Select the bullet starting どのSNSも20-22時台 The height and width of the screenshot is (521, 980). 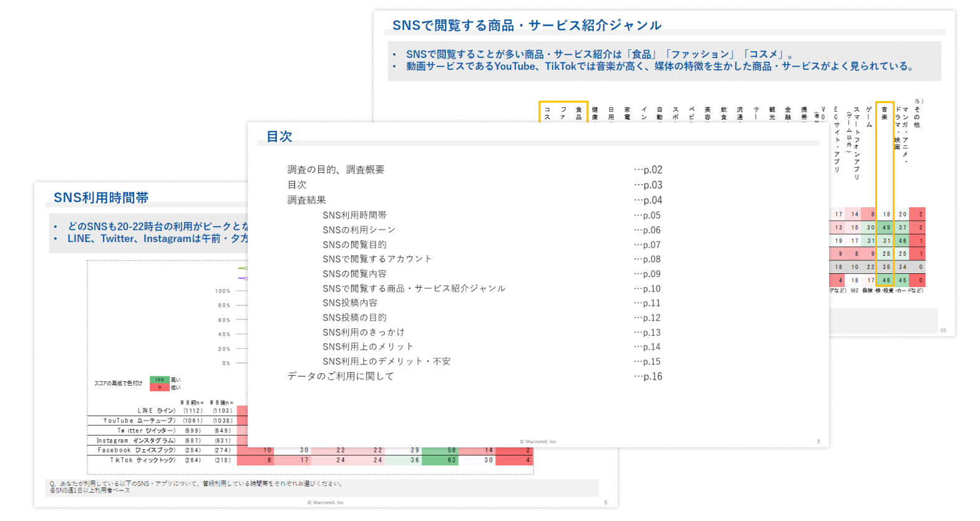(158, 226)
